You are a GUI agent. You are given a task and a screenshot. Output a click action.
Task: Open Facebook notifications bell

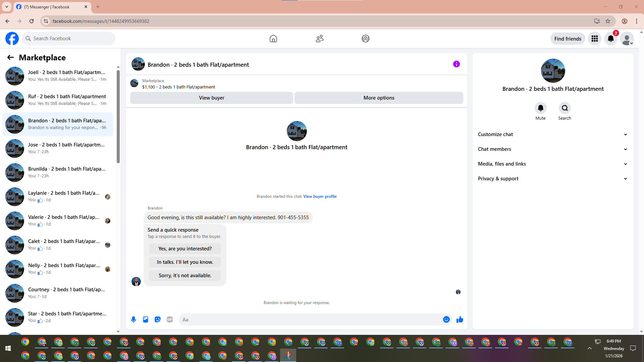(x=611, y=39)
